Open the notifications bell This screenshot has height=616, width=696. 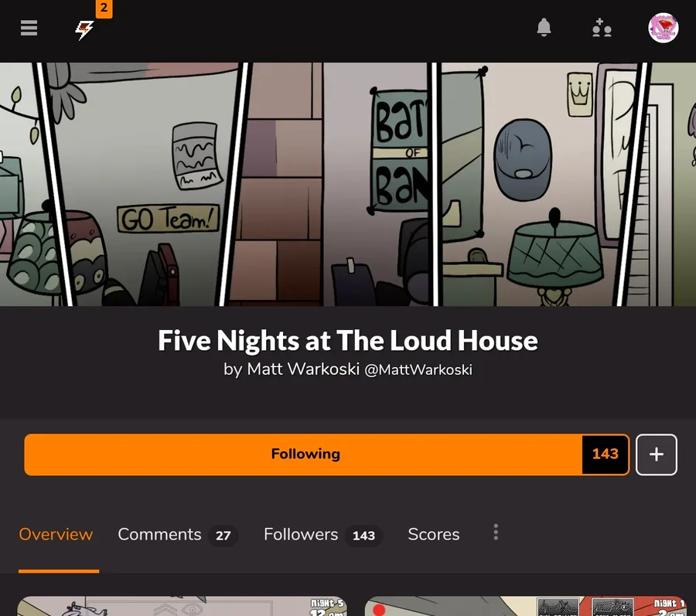click(x=544, y=28)
